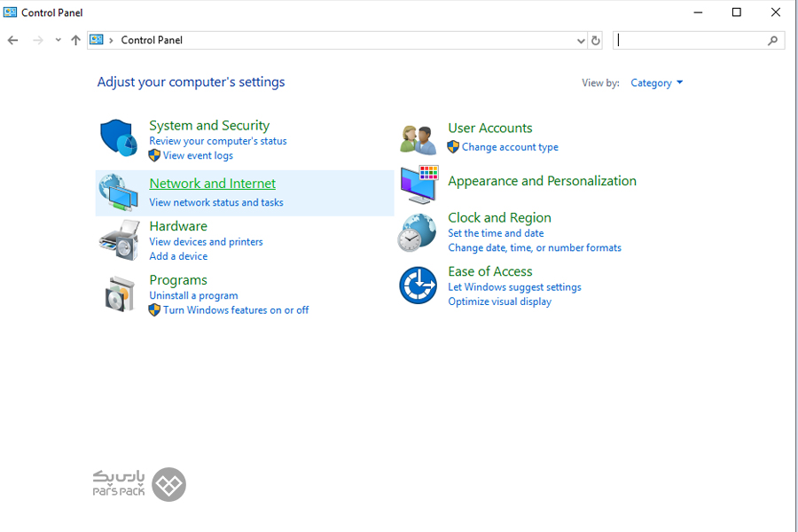Refresh the Control Panel view
This screenshot has height=532, width=798.
[x=596, y=40]
